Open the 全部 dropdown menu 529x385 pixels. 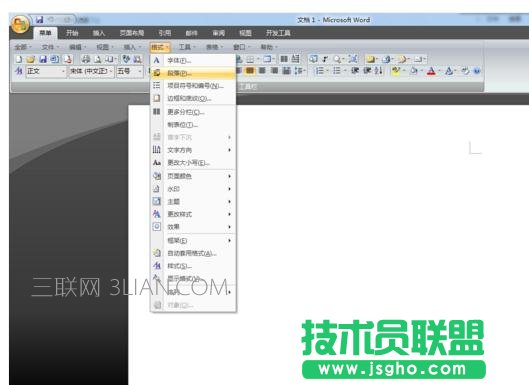23,47
